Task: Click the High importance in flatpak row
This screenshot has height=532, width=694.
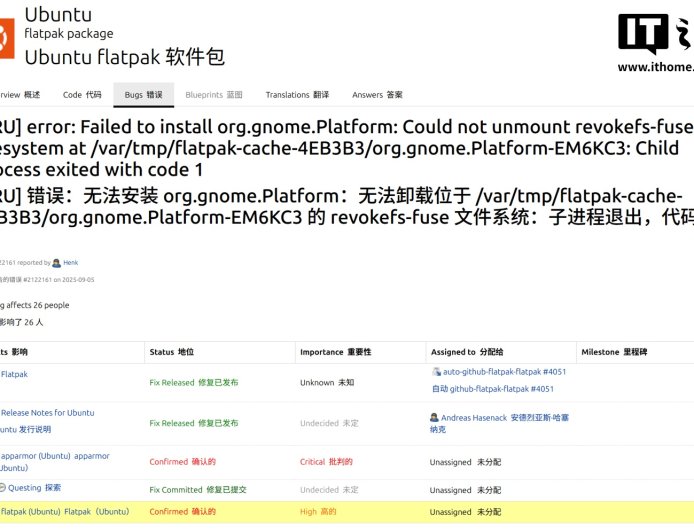Action: point(309,511)
